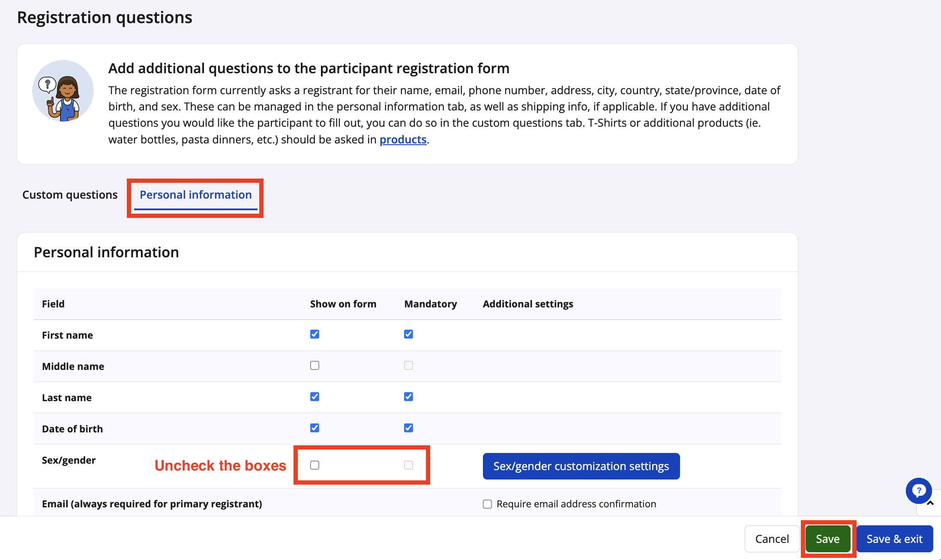Toggle Last name Show on form checkbox
This screenshot has width=941, height=560.
315,397
